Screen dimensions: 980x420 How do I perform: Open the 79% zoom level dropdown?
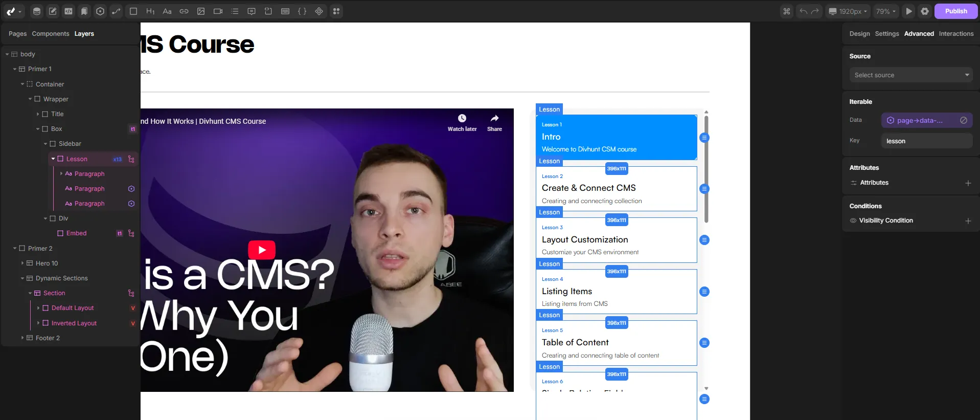(886, 11)
